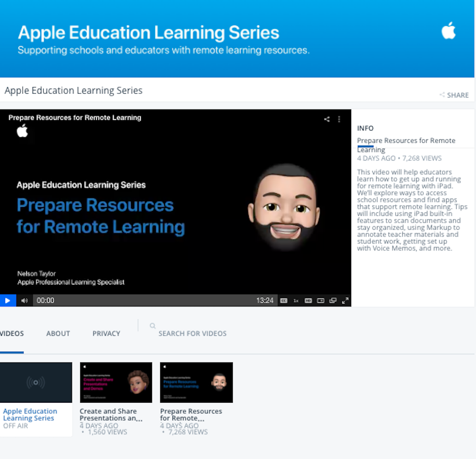Open the video's more options menu
The width and height of the screenshot is (476, 459).
coord(339,119)
